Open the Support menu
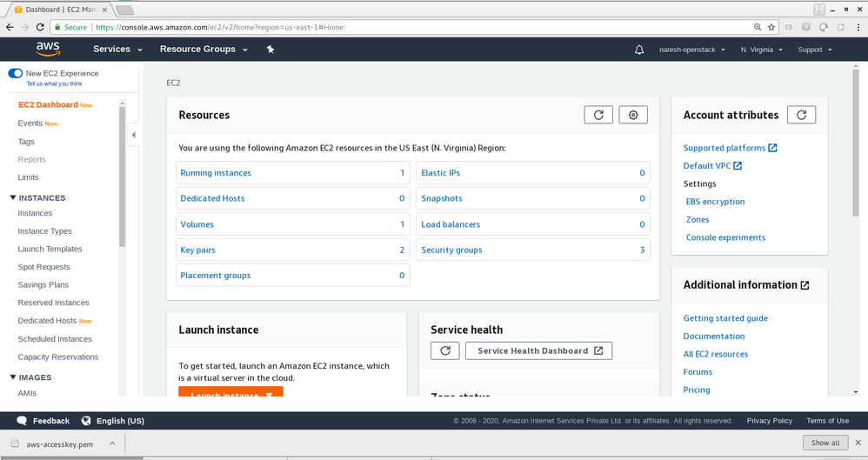Image resolution: width=868 pixels, height=460 pixels. (x=814, y=50)
